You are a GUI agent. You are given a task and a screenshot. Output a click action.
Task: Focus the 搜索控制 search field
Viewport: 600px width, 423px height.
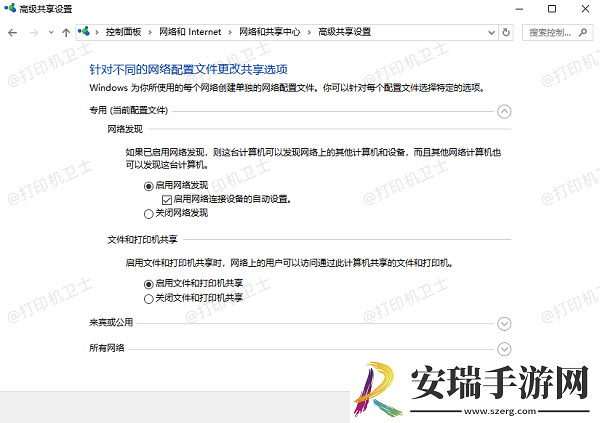coord(558,33)
